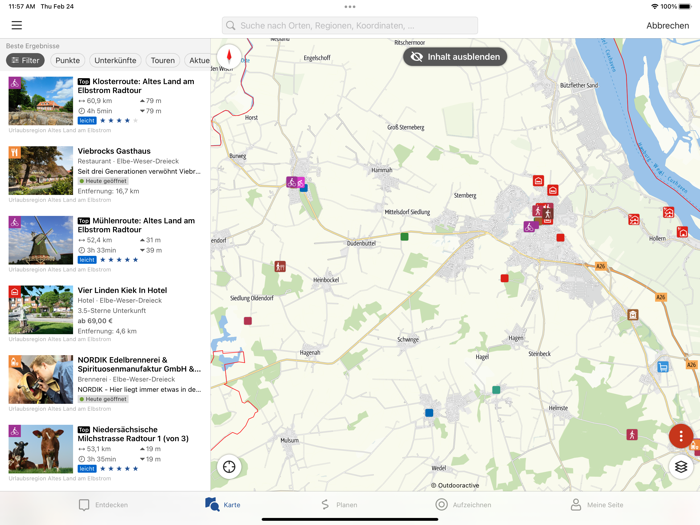Open NORDIK Edelbrennerei thumbnail

coord(41,379)
